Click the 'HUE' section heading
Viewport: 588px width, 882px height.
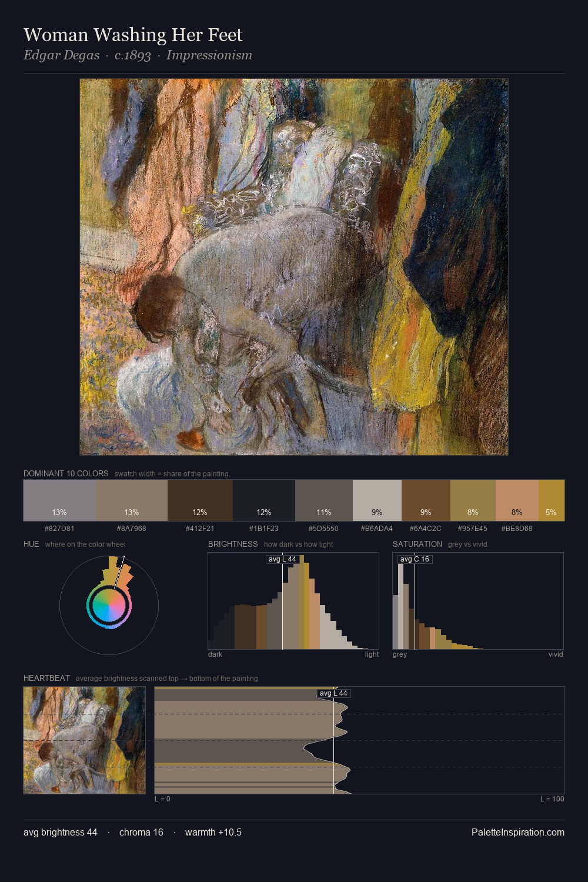click(31, 544)
